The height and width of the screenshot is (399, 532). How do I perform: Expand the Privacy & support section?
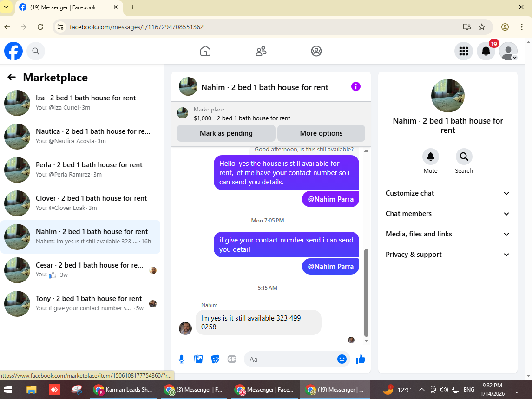pos(447,255)
